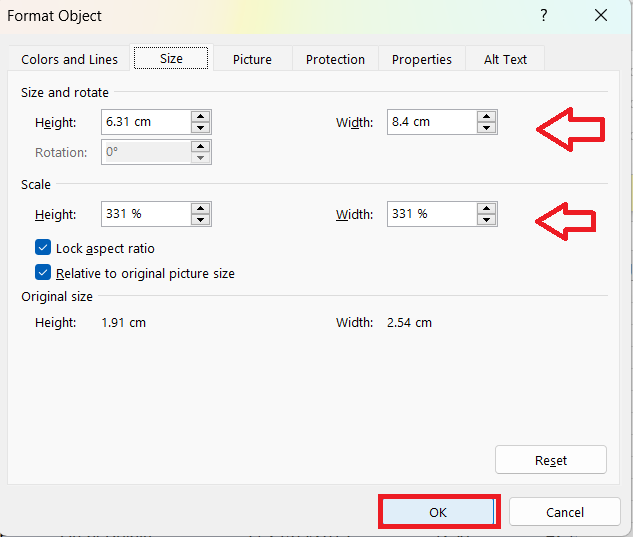This screenshot has height=537, width=633.
Task: Go to the Properties tab
Action: [421, 59]
